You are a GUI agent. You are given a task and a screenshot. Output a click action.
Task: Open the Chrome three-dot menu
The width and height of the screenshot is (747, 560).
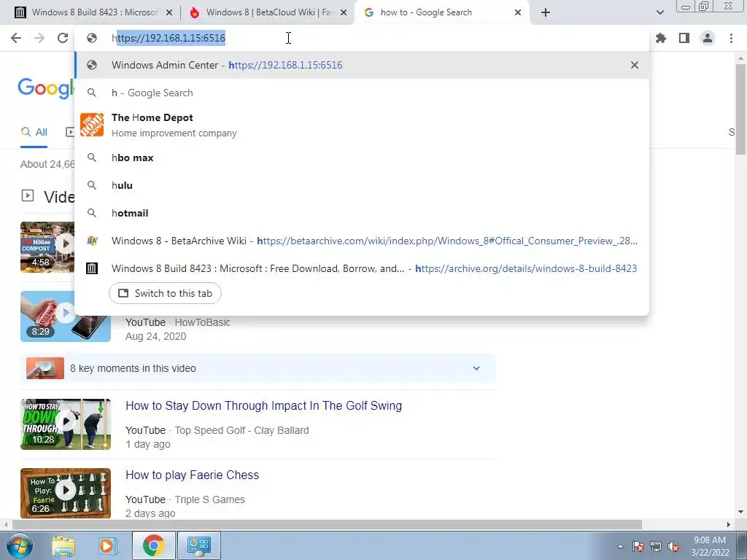click(x=731, y=38)
